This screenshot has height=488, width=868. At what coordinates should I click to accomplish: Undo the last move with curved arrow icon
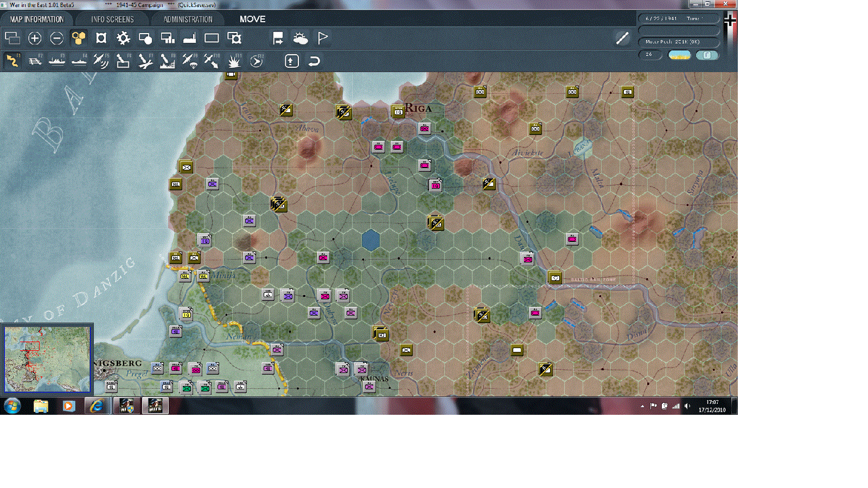point(314,61)
